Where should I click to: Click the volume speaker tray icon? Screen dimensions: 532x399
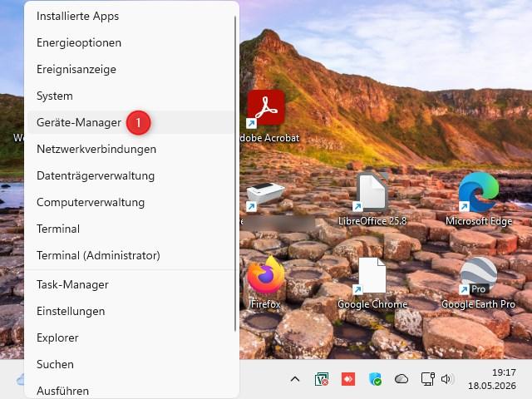[446, 379]
